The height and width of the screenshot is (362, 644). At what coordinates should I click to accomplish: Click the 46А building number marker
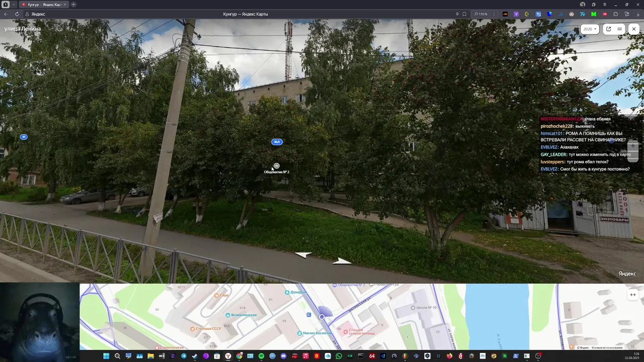[x=277, y=142]
